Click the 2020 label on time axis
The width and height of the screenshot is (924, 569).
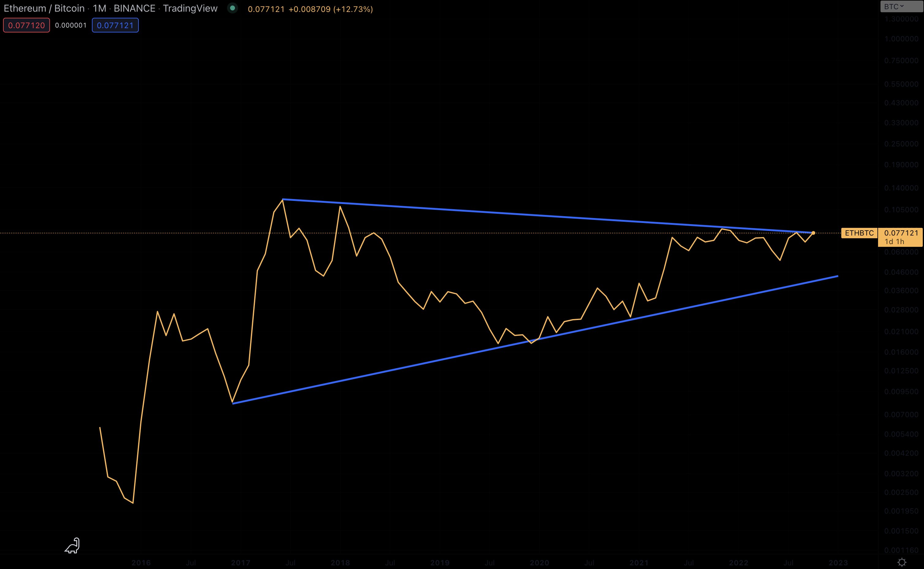(539, 563)
